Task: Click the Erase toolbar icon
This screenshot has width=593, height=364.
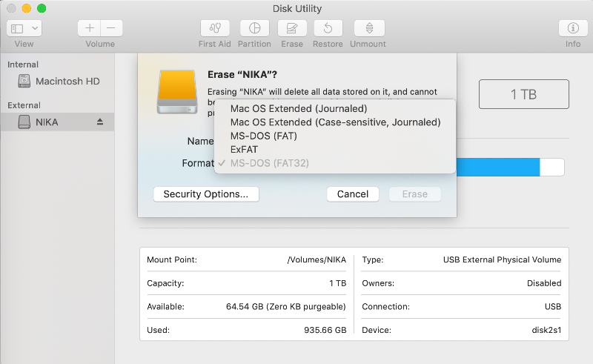Action: coord(292,28)
